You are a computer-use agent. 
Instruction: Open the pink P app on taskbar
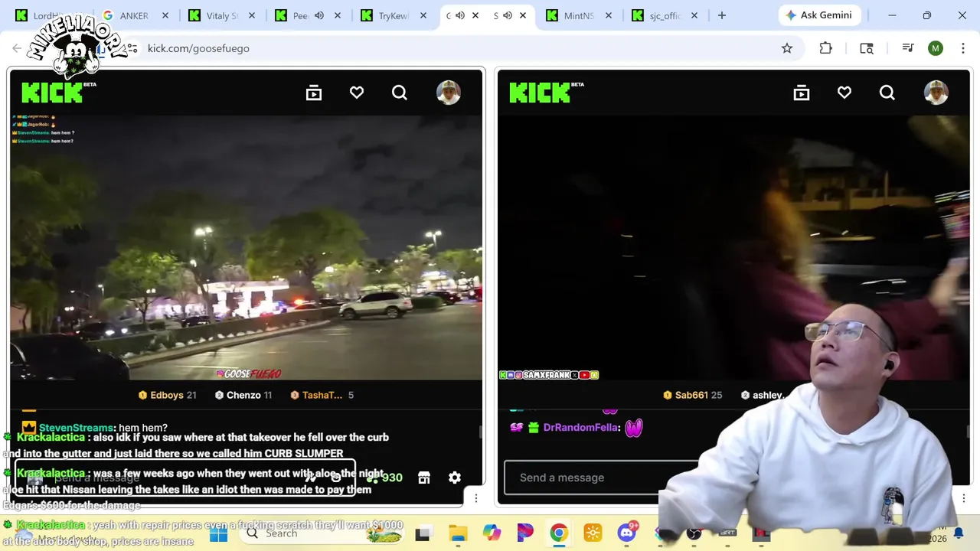point(525,533)
